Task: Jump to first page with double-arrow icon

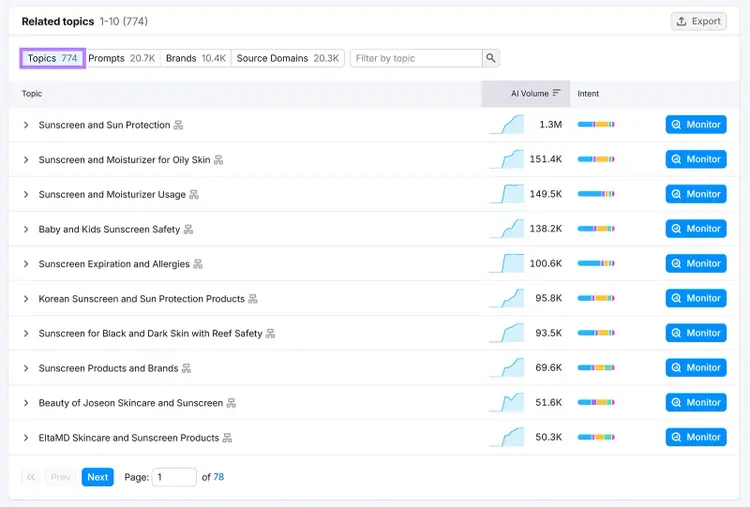Action: 31,477
